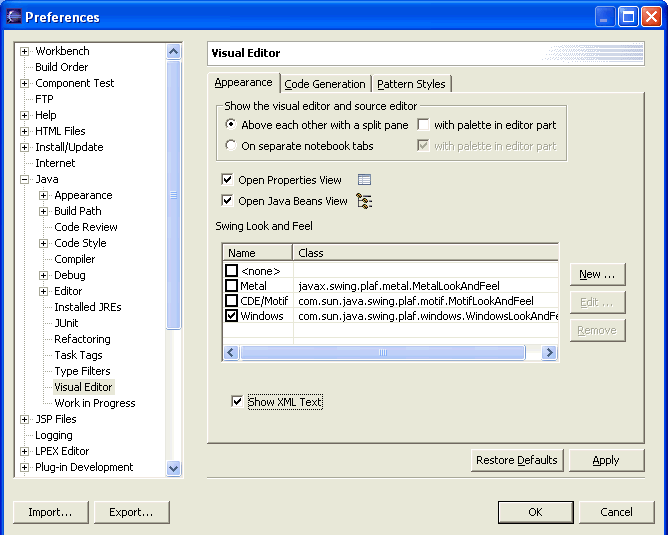Toggle the Show XML Text checkbox
The height and width of the screenshot is (535, 670).
(237, 402)
